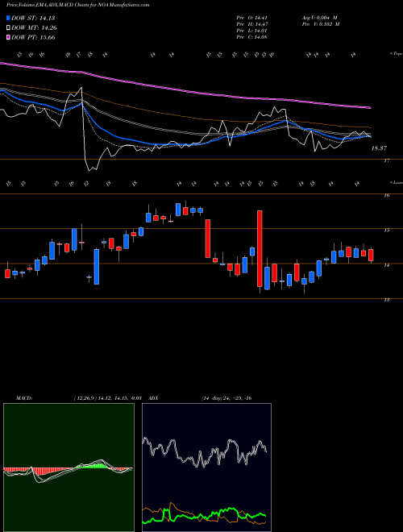Click the blue DOW ST legend swatch
Image resolution: width=403 pixels, height=532 pixels.
tap(9, 19)
